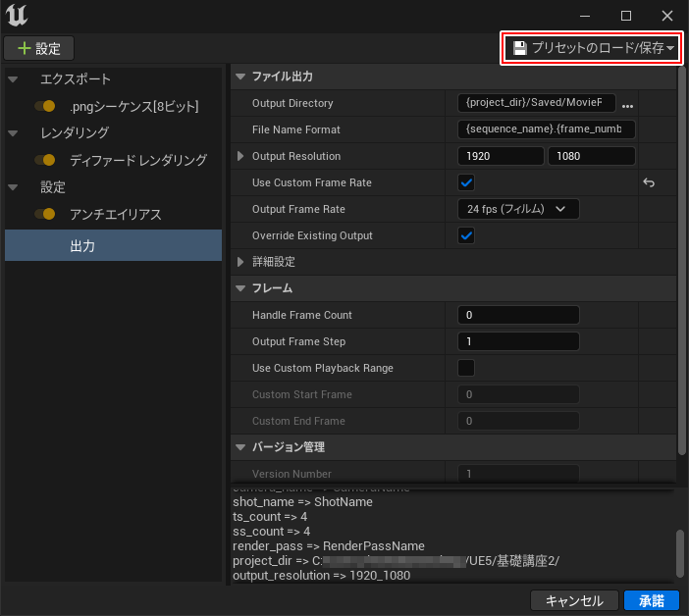
Task: Click the キャンセル button
Action: click(574, 600)
